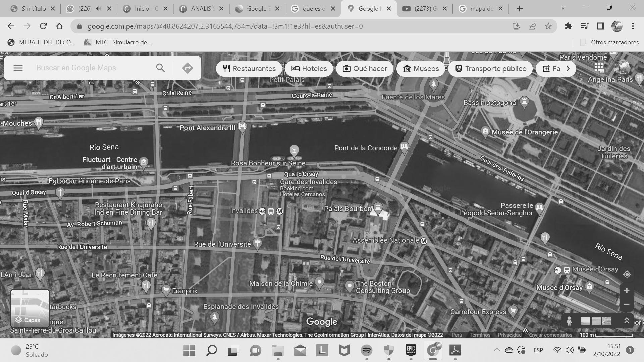Screen dimensions: 644x362
Task: Open the extensions puzzle icon
Action: tap(569, 26)
